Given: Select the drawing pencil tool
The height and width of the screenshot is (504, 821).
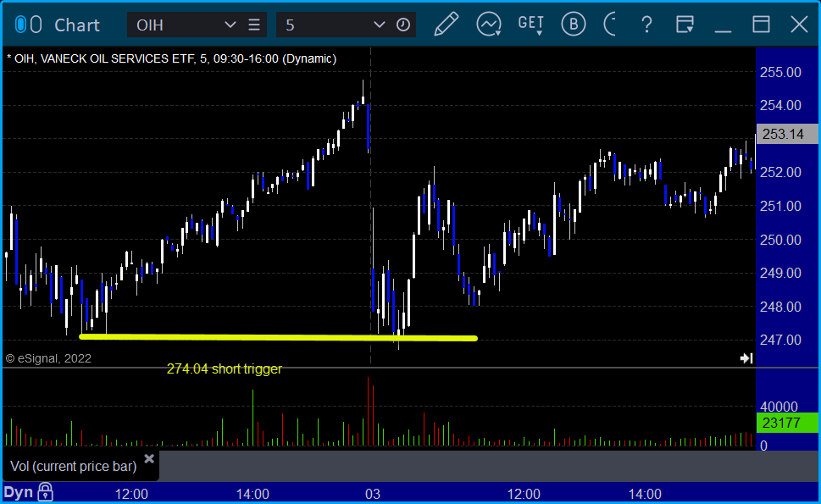Looking at the screenshot, I should click(447, 24).
